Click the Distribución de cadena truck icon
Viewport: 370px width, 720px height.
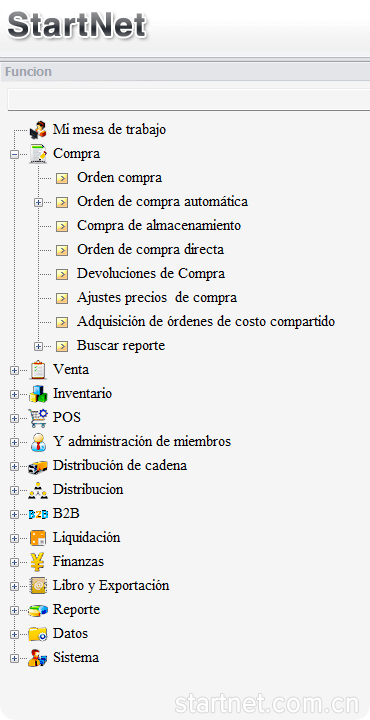pyautogui.click(x=38, y=466)
